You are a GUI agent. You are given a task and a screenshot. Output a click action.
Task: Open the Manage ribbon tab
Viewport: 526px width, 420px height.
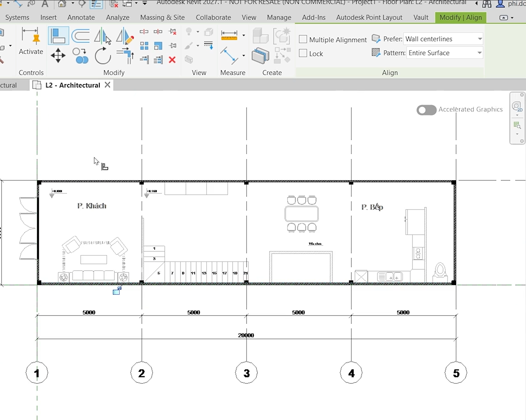(279, 18)
